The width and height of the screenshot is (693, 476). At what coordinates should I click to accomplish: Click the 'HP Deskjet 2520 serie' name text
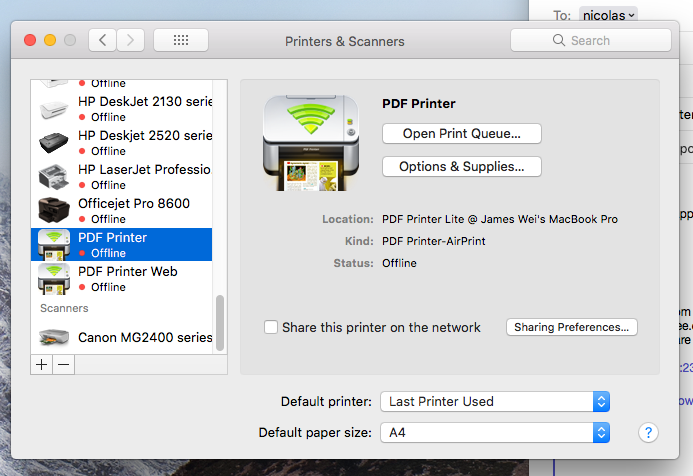(145, 135)
